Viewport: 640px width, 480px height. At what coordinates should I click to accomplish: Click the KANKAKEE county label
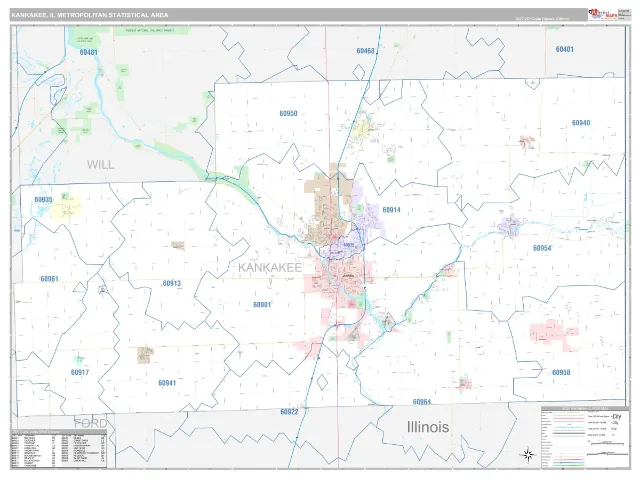click(x=270, y=268)
